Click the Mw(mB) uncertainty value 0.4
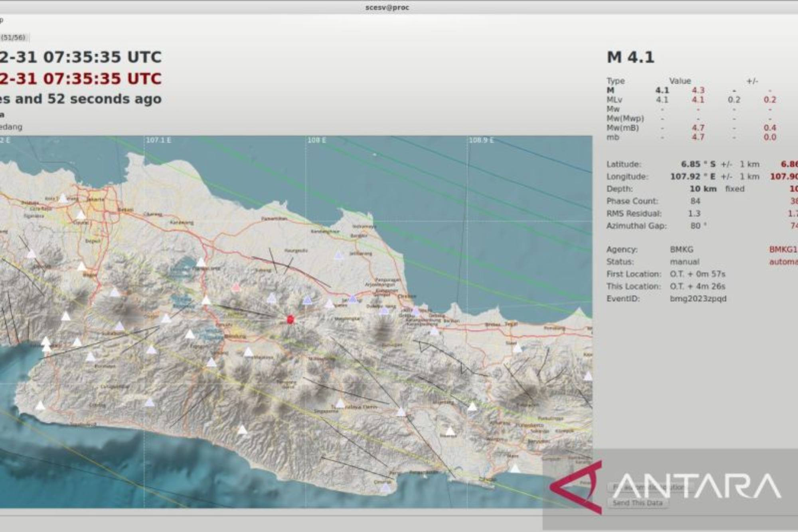 [x=770, y=128]
